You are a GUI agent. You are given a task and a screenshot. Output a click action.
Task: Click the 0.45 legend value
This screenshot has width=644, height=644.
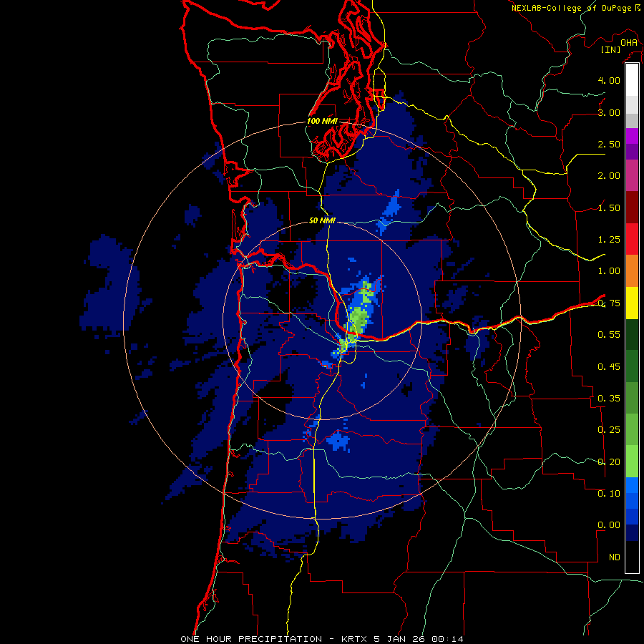pyautogui.click(x=609, y=366)
